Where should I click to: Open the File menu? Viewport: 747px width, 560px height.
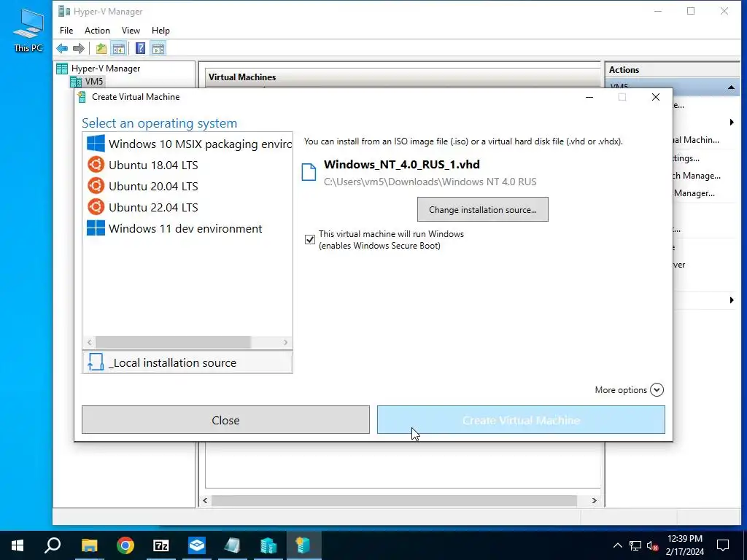click(x=66, y=30)
